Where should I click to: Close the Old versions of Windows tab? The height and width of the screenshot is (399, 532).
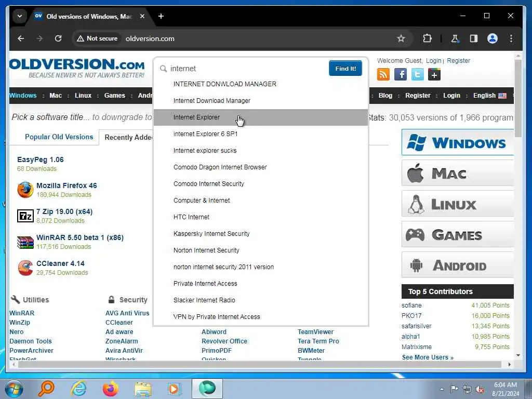(142, 16)
